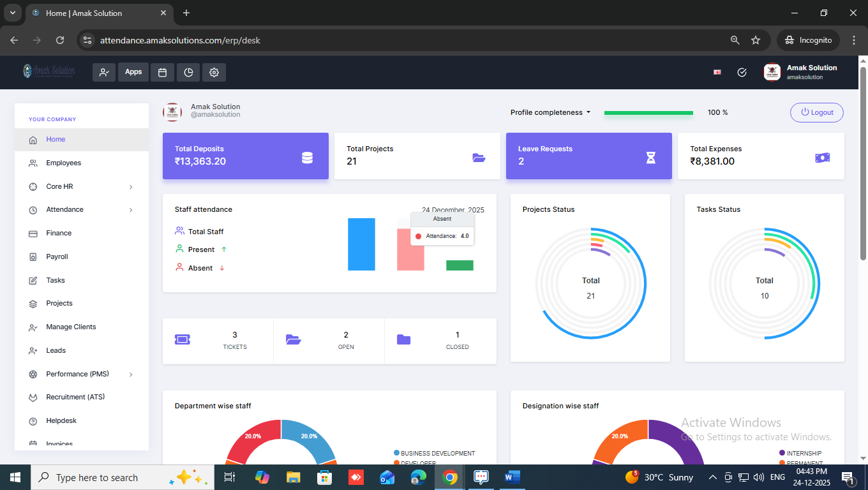
Task: Expand the Attendance submenu arrow
Action: [x=131, y=210]
